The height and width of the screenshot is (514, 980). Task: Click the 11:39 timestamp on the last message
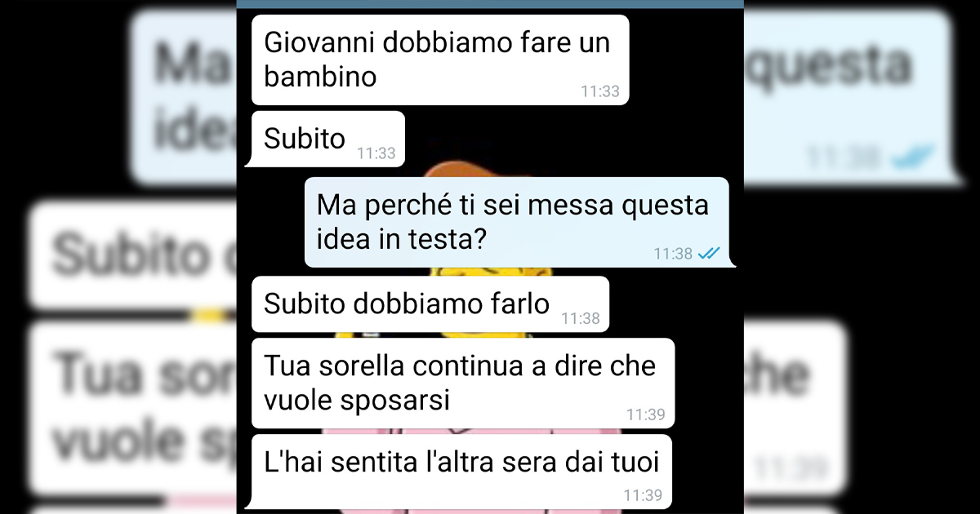point(644,494)
